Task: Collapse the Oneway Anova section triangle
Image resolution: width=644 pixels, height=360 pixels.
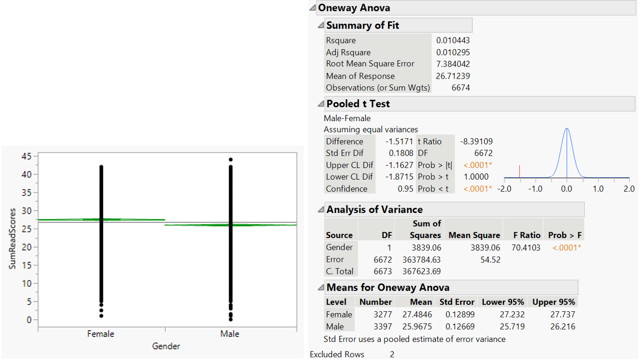Action: pos(312,8)
